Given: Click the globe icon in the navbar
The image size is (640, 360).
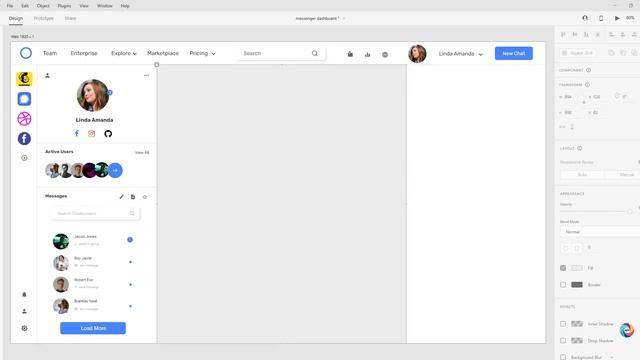Looking at the screenshot, I should (385, 54).
